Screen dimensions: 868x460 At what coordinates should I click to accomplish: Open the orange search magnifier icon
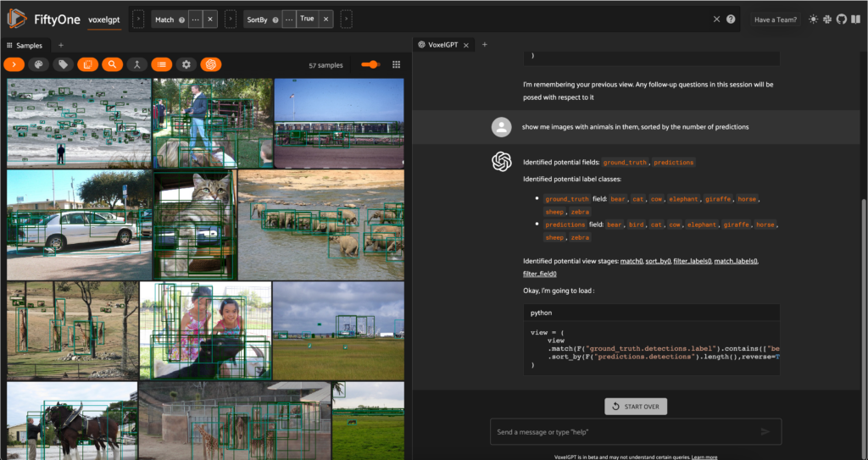(112, 64)
